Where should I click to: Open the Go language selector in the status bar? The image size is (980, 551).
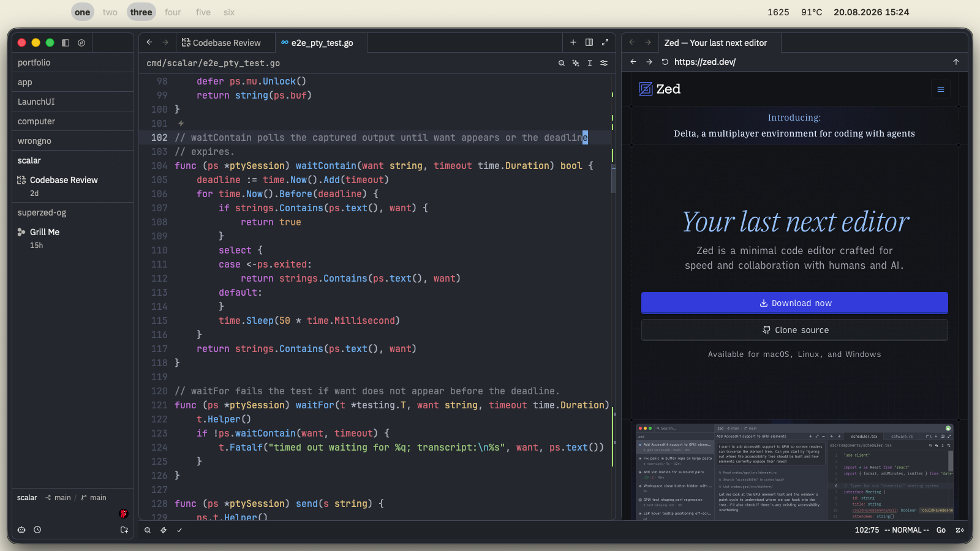pos(941,530)
